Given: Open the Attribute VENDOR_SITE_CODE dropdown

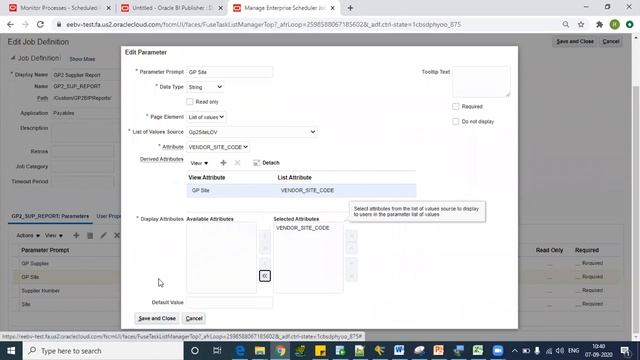Looking at the screenshot, I should click(x=218, y=147).
